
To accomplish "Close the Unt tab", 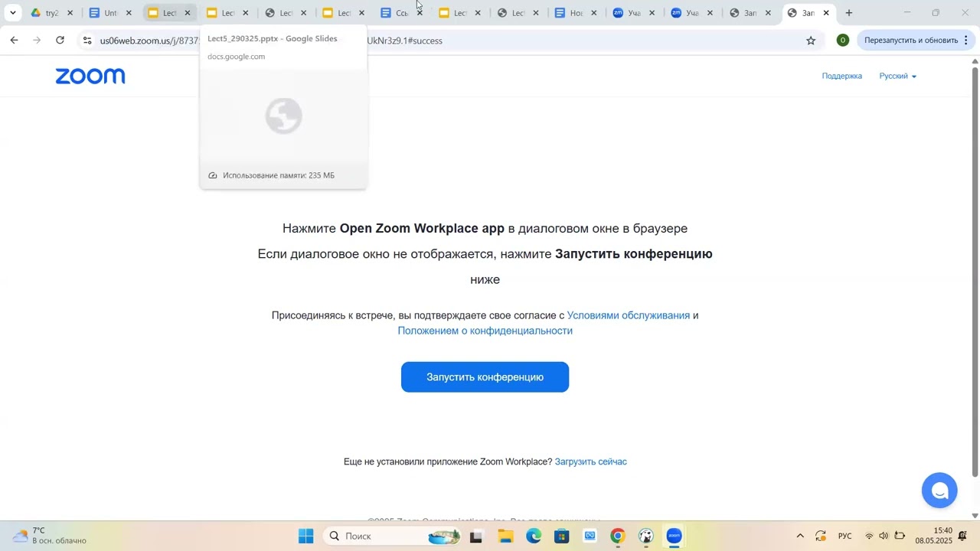I will click(x=129, y=13).
